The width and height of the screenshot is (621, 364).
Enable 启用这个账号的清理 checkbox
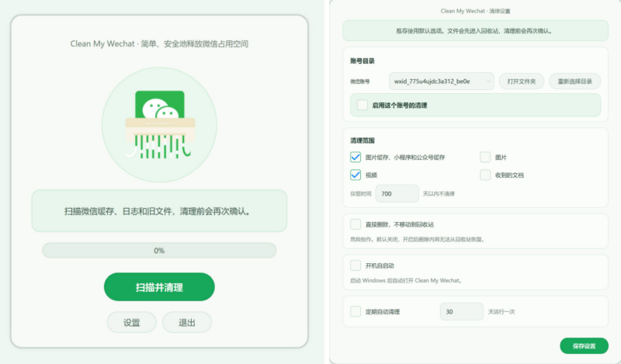(x=363, y=105)
